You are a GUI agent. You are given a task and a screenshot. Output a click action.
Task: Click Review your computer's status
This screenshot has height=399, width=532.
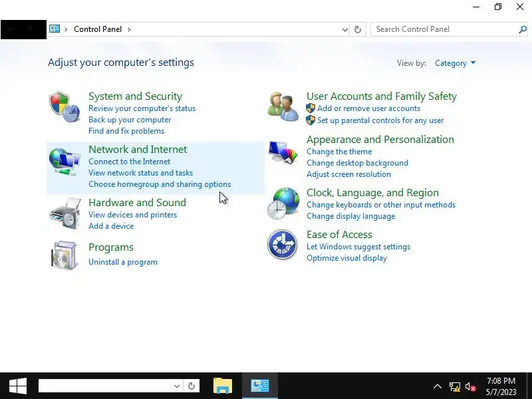[142, 108]
